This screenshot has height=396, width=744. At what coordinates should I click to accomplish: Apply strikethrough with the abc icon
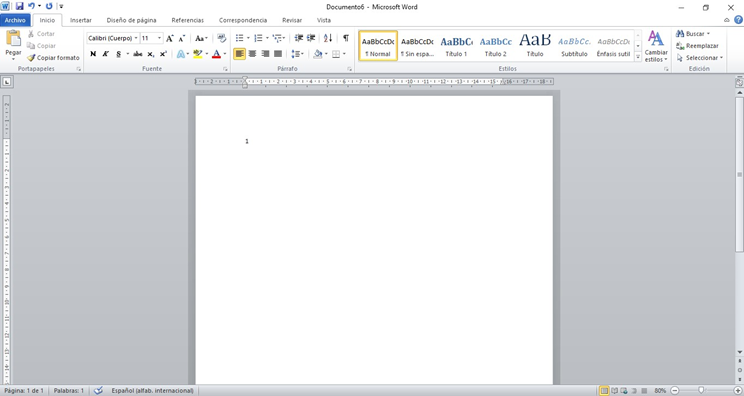click(138, 54)
